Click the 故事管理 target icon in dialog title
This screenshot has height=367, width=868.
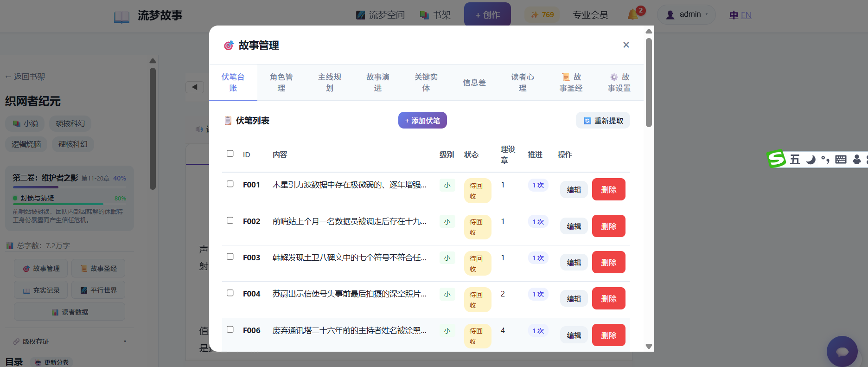[229, 45]
